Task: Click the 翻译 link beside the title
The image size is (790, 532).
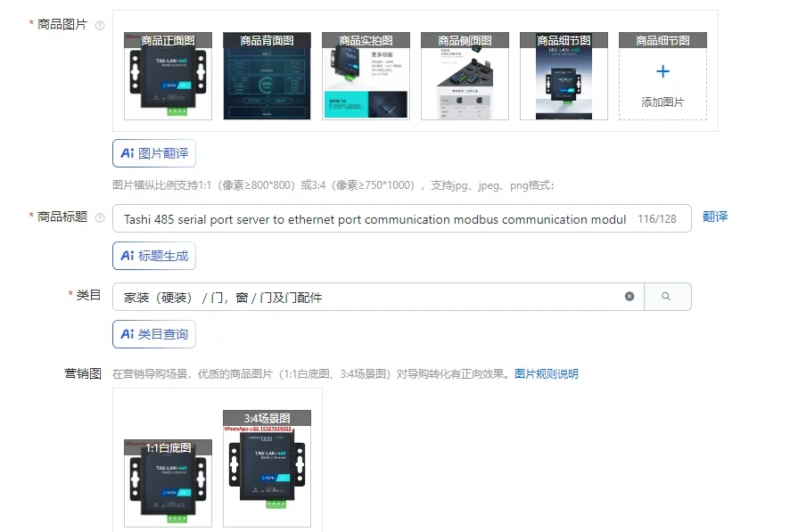Action: click(715, 217)
